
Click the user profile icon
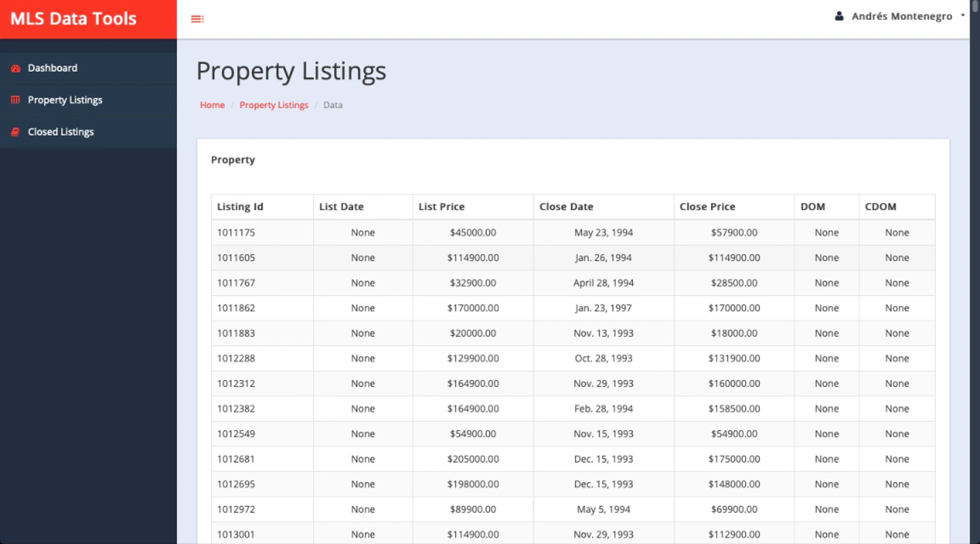pyautogui.click(x=839, y=16)
